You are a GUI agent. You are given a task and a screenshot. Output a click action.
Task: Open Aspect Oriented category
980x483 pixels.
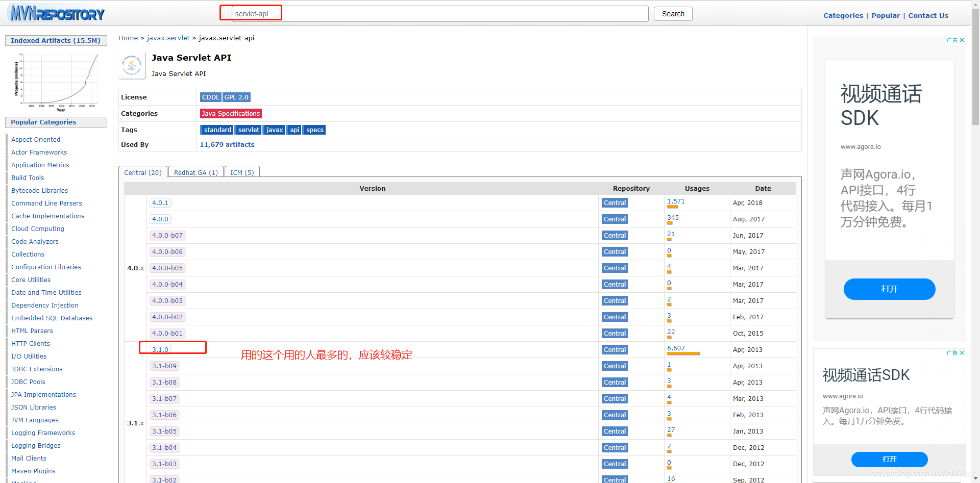click(x=36, y=140)
